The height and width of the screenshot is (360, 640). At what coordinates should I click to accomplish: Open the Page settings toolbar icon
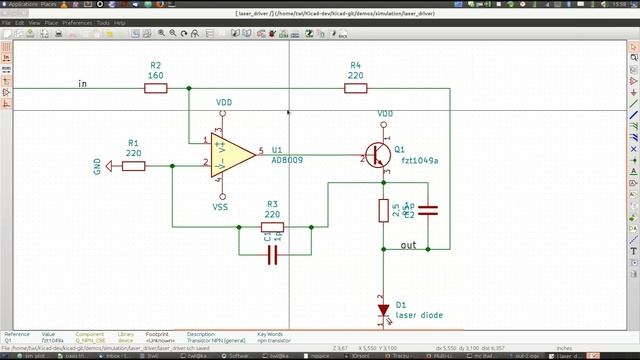point(44,34)
